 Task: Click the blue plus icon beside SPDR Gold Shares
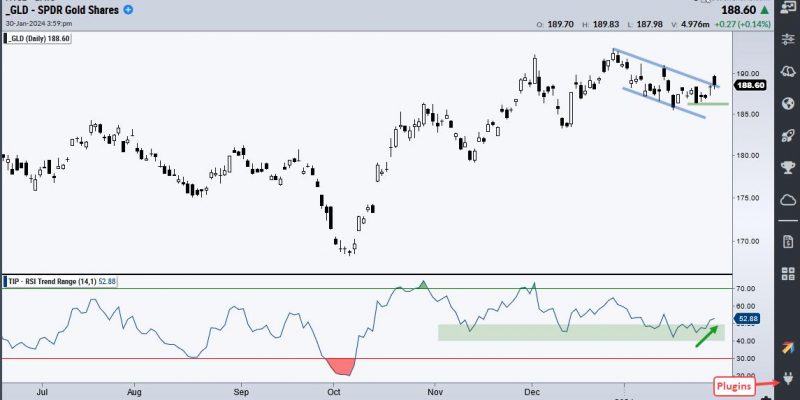coord(128,9)
